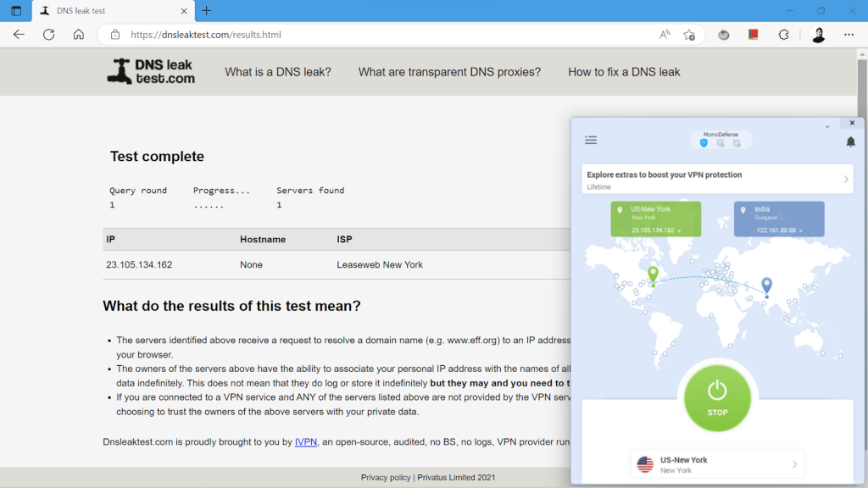The height and width of the screenshot is (488, 868).
Task: Select the DNS leak test tab
Action: pyautogui.click(x=114, y=11)
